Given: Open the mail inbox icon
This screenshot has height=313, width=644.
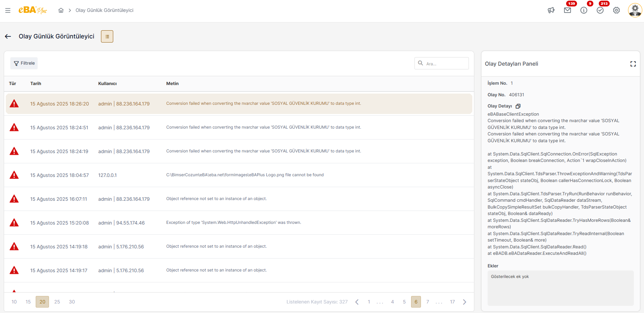Looking at the screenshot, I should click(567, 10).
